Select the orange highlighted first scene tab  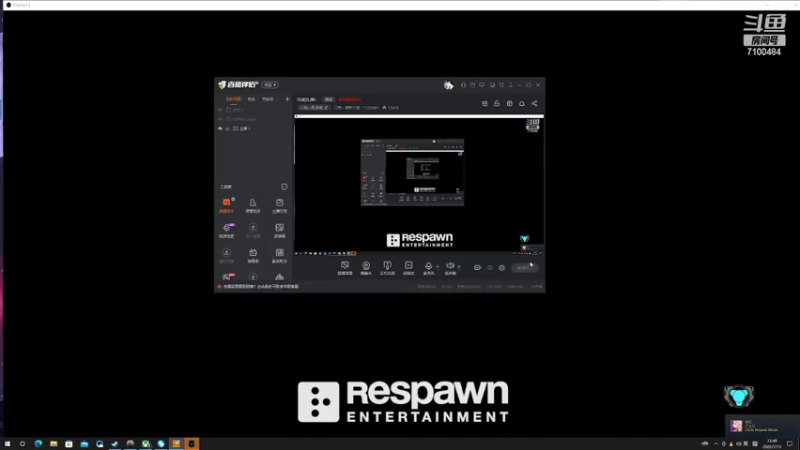(x=233, y=99)
